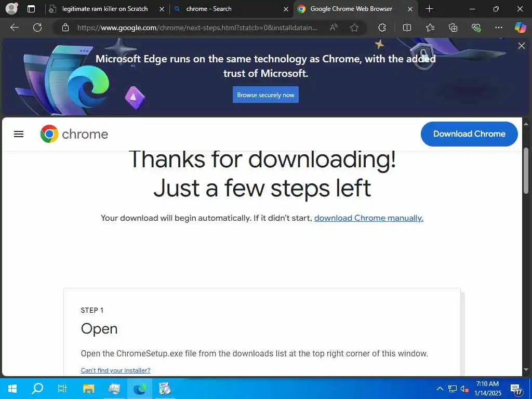532x399 pixels.
Task: Open the network tray icon
Action: click(x=453, y=389)
